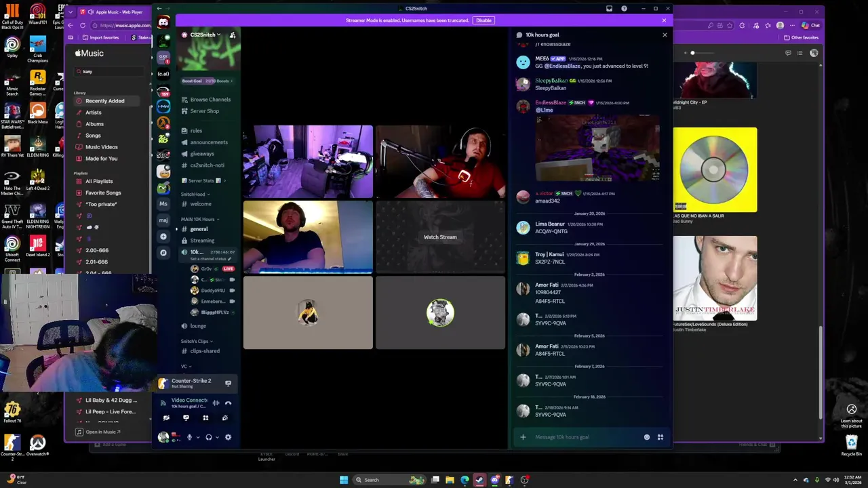Open File Explorer from taskbar
This screenshot has height=488, width=868.
[x=450, y=480]
